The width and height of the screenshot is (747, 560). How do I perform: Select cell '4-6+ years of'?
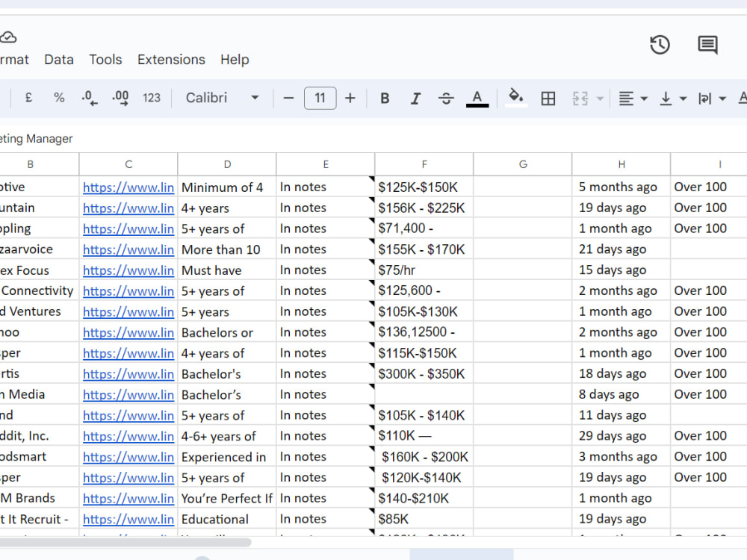(227, 436)
